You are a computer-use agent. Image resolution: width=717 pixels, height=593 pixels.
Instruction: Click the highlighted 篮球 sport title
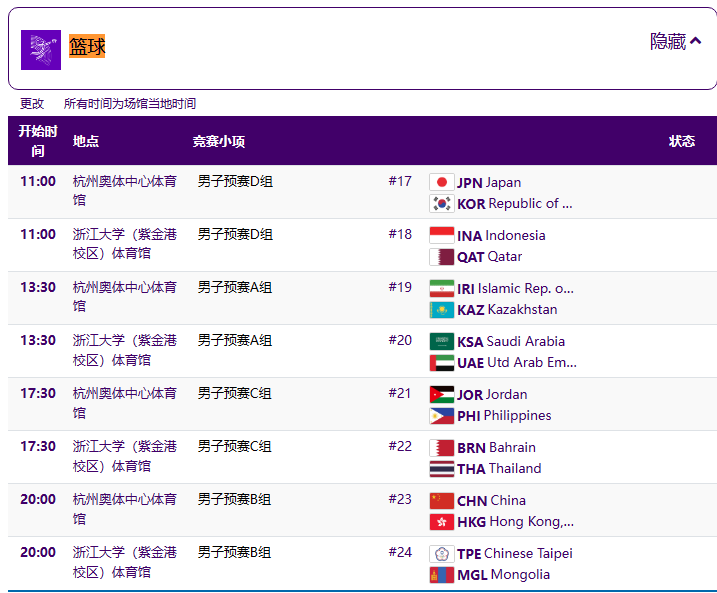click(87, 46)
